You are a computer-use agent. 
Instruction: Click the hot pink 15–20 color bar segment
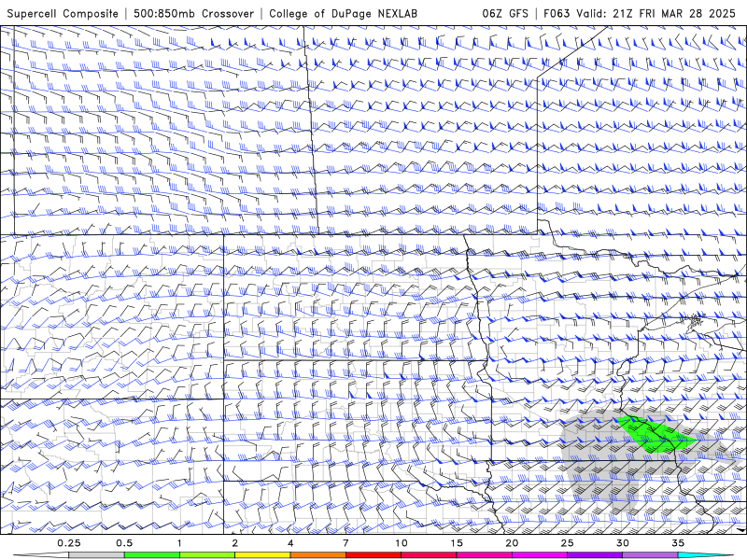pos(484,555)
